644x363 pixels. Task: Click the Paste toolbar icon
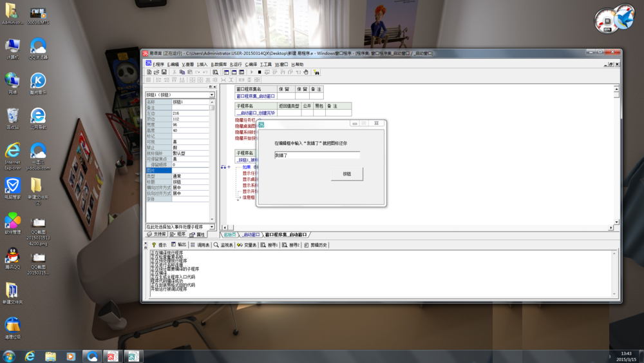190,72
